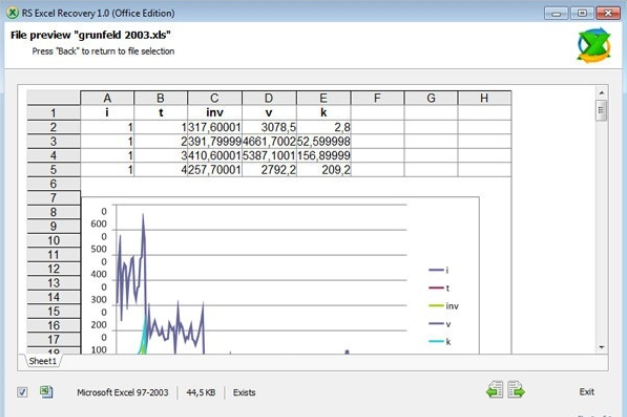Click the scroll down arrow
Viewport: 627px width, 417px height.
point(601,346)
